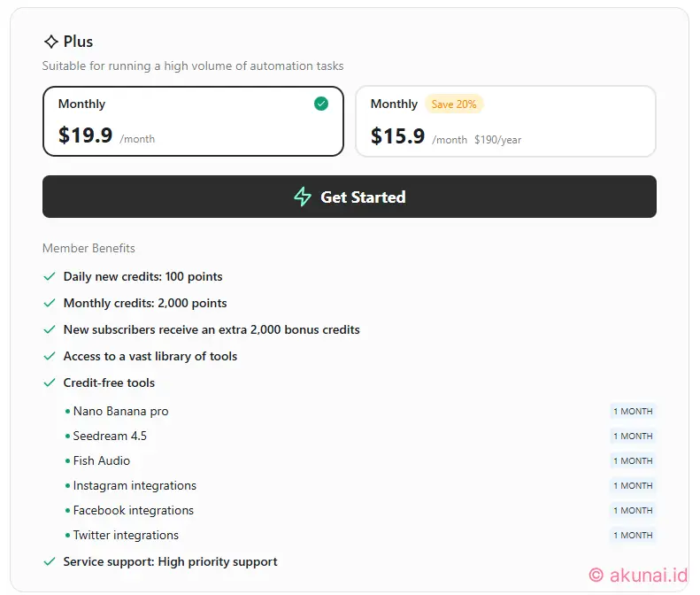The height and width of the screenshot is (595, 700).
Task: Select the $19.9 monthly billing option
Action: pos(193,121)
